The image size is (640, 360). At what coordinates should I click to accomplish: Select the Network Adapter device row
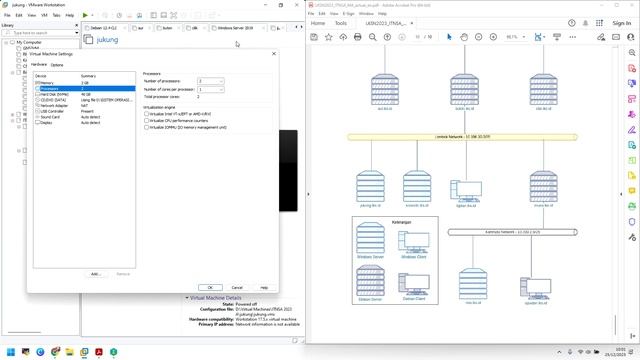[x=84, y=106]
